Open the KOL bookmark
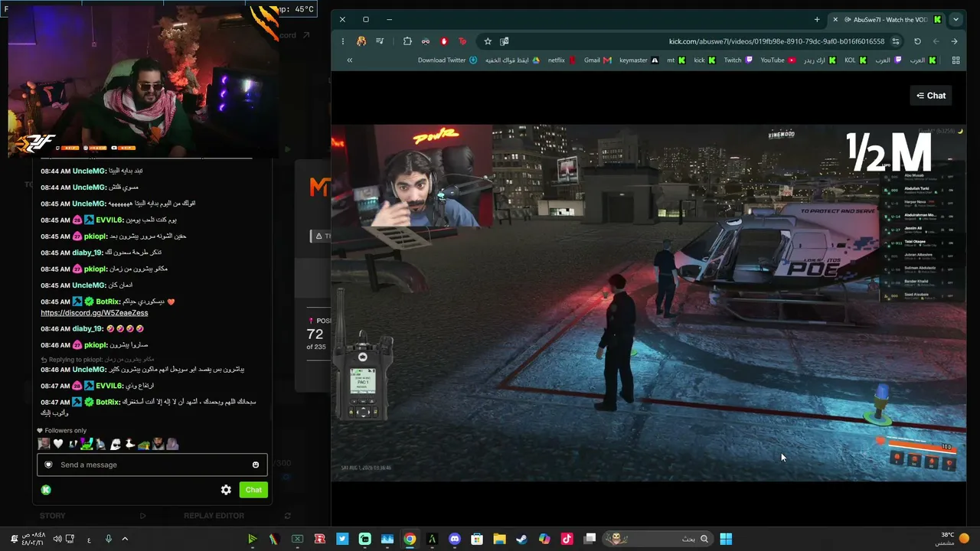980x551 pixels. [856, 60]
